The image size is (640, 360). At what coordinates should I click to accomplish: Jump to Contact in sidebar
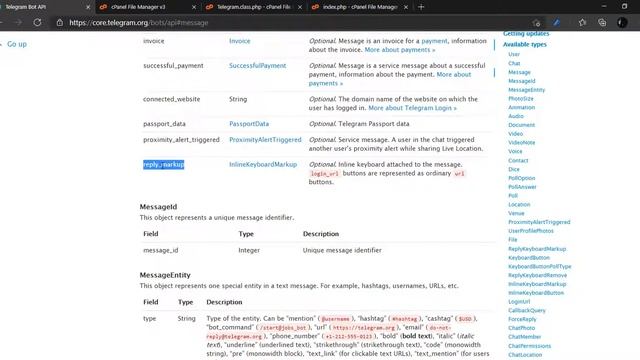point(518,160)
